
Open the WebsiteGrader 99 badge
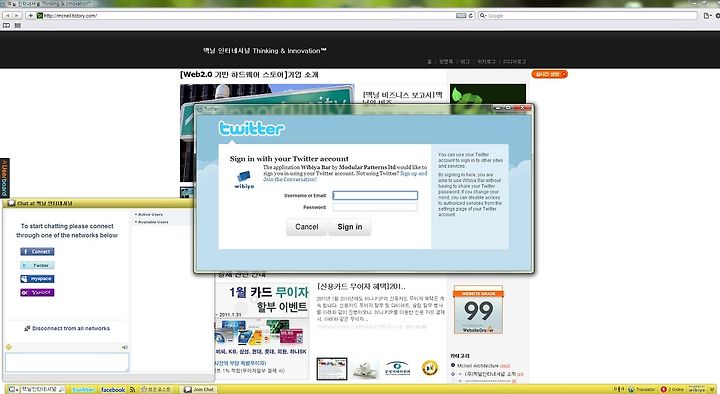(478, 310)
